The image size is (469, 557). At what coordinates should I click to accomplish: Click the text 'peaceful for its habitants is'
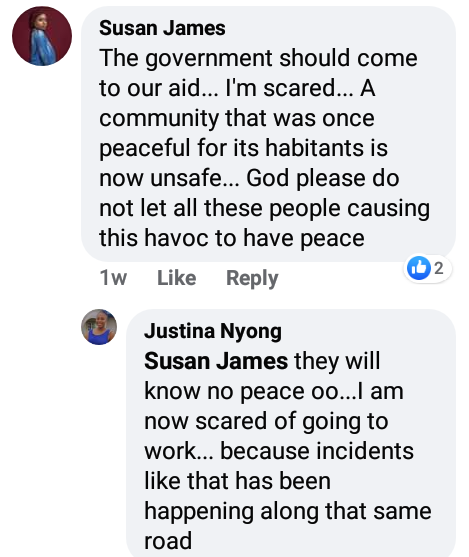[x=243, y=148]
